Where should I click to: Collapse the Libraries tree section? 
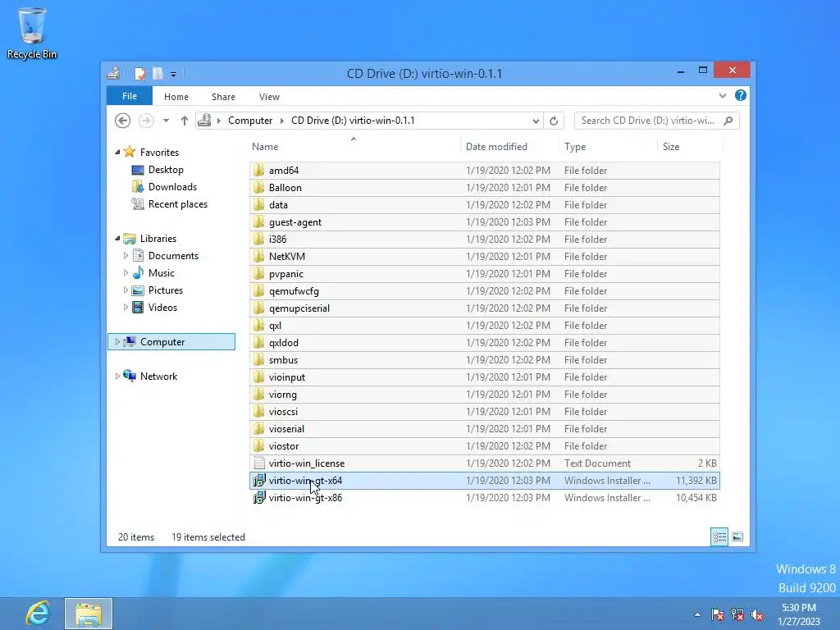pos(117,239)
